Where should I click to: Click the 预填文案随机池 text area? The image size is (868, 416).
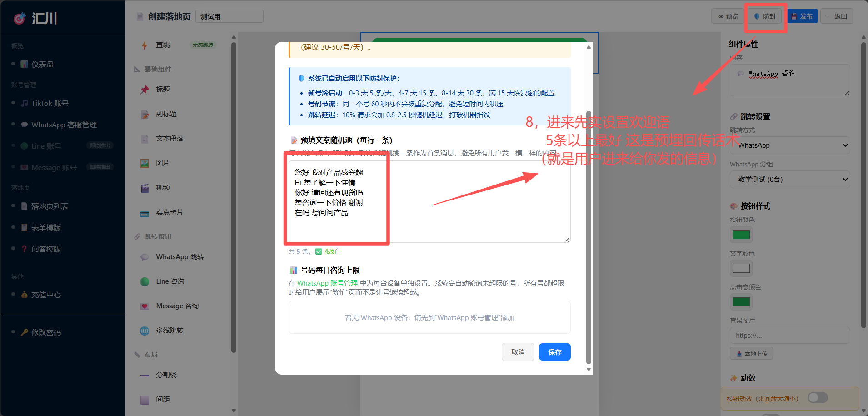pyautogui.click(x=429, y=201)
